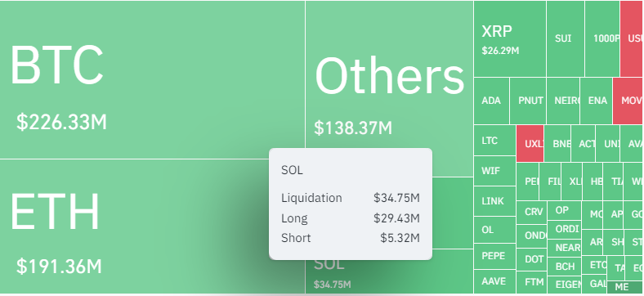Click the PNUT tile

[528, 101]
